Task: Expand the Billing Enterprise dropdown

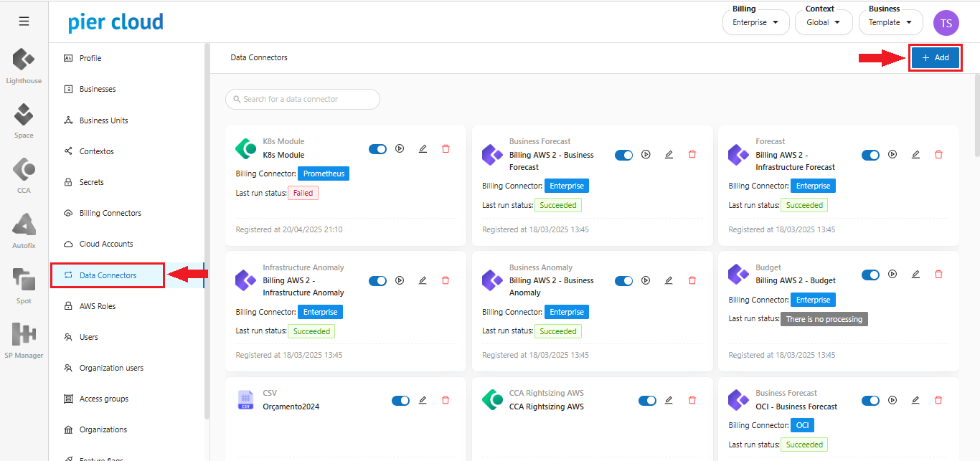Action: 755,22
